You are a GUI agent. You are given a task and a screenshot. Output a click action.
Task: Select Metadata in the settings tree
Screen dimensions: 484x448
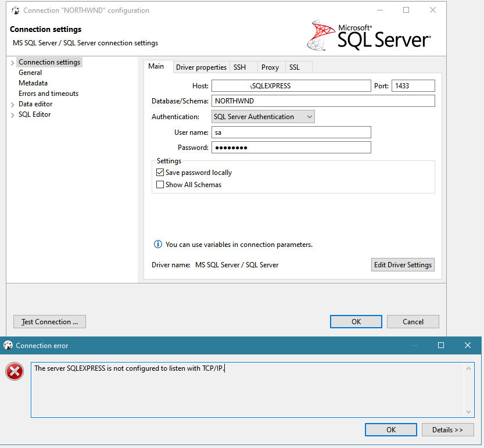point(33,83)
